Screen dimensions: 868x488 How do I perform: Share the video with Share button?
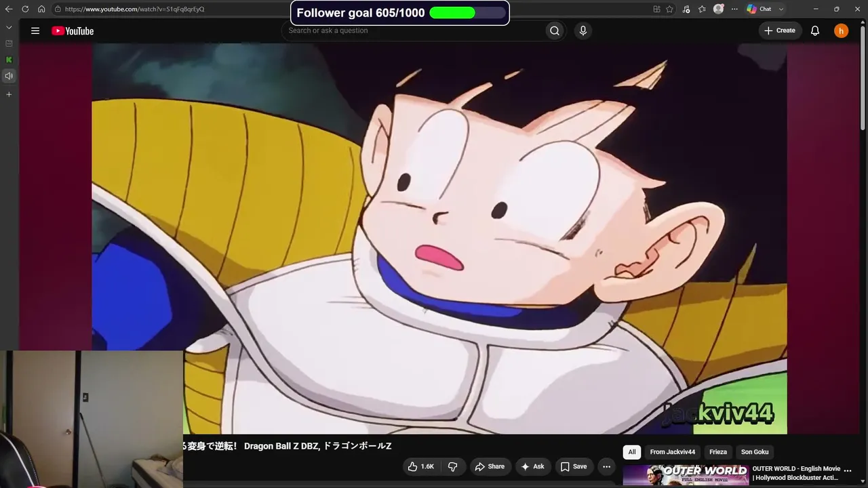pos(490,466)
